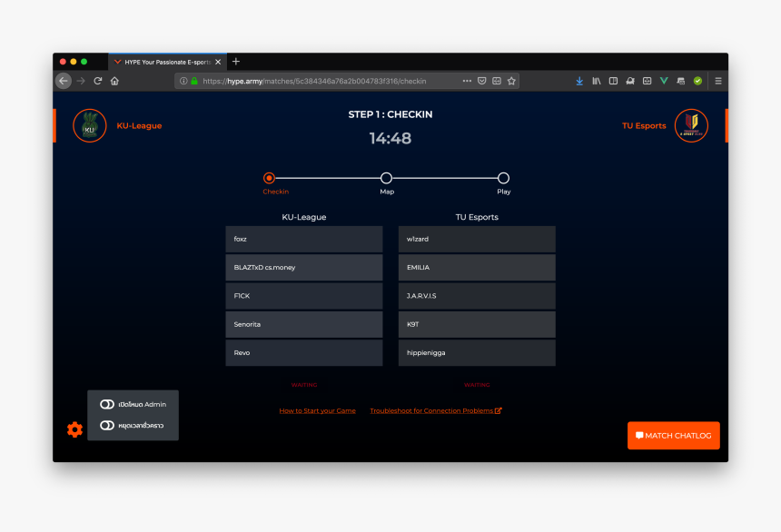Click the green padlock security icon

(x=194, y=81)
